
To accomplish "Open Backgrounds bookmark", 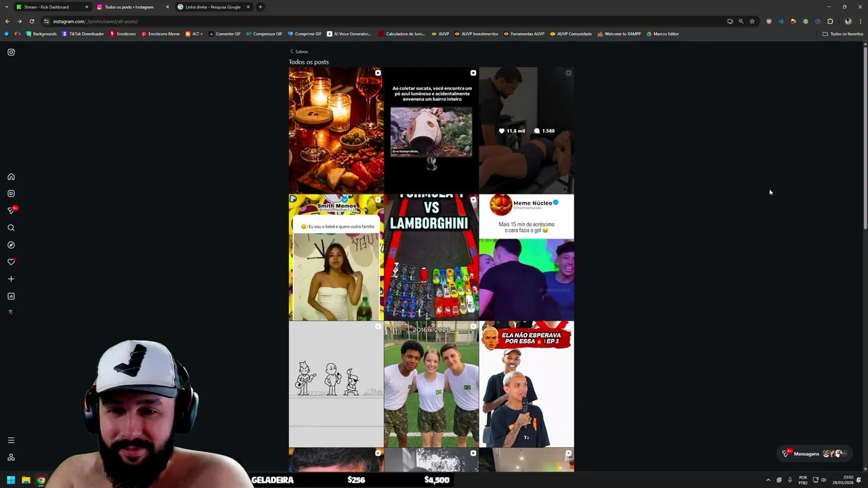I will 41,34.
